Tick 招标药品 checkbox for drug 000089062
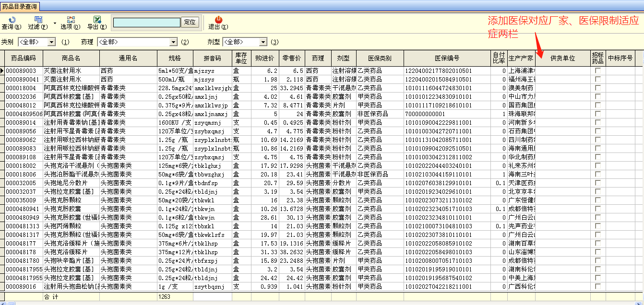Image resolution: width=644 pixels, height=305 pixels. 598,140
